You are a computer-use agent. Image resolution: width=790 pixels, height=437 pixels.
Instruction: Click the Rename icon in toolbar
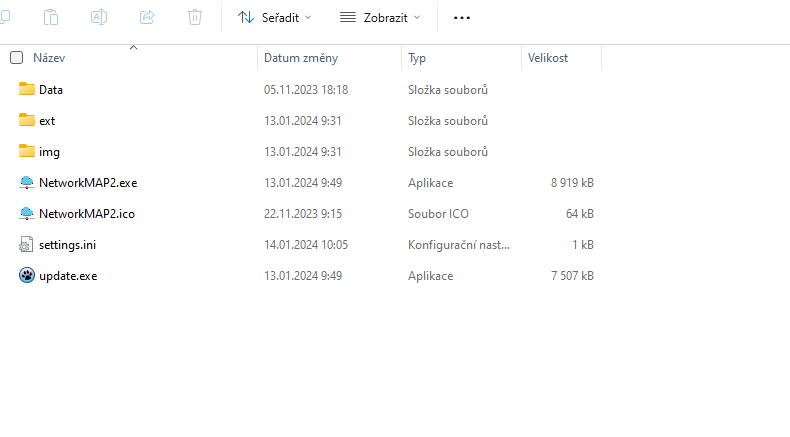pyautogui.click(x=99, y=17)
